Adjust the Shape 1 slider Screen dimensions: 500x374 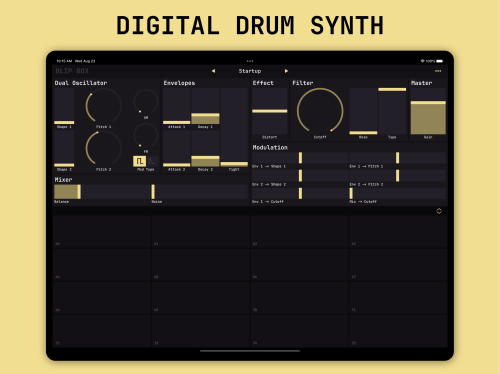click(64, 106)
